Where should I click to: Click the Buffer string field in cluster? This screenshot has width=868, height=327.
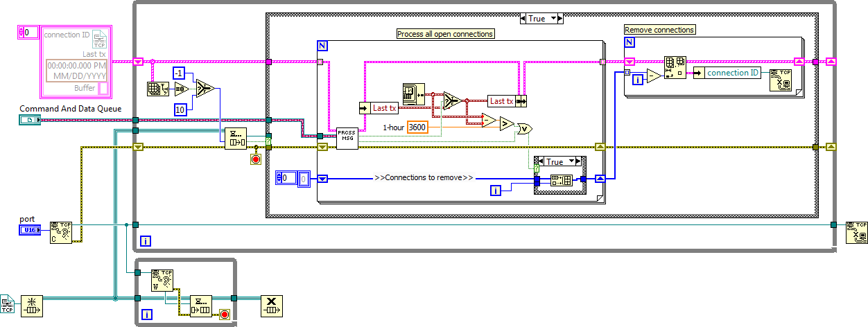(x=103, y=89)
